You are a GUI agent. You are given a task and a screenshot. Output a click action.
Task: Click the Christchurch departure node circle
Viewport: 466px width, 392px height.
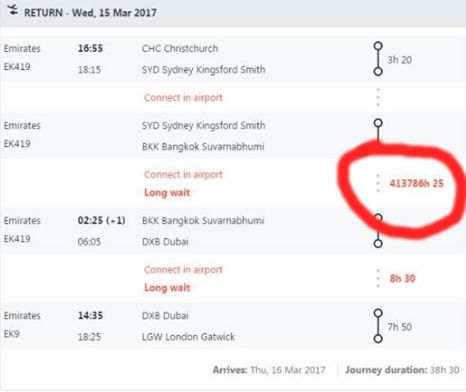coord(378,46)
